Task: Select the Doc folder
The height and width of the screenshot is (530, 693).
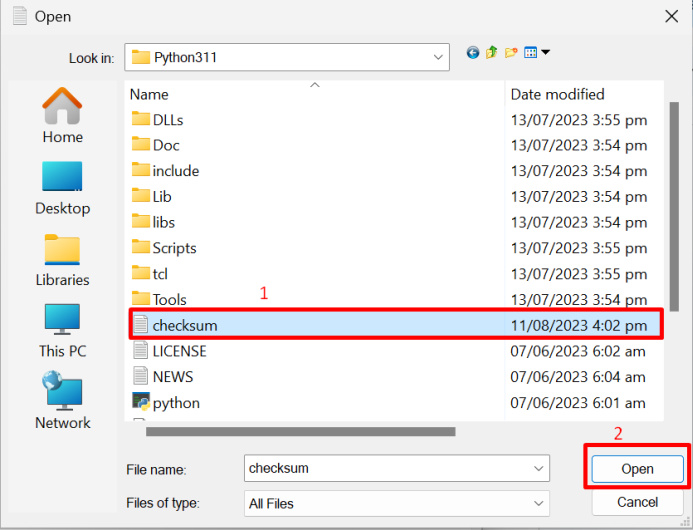Action: (x=156, y=145)
